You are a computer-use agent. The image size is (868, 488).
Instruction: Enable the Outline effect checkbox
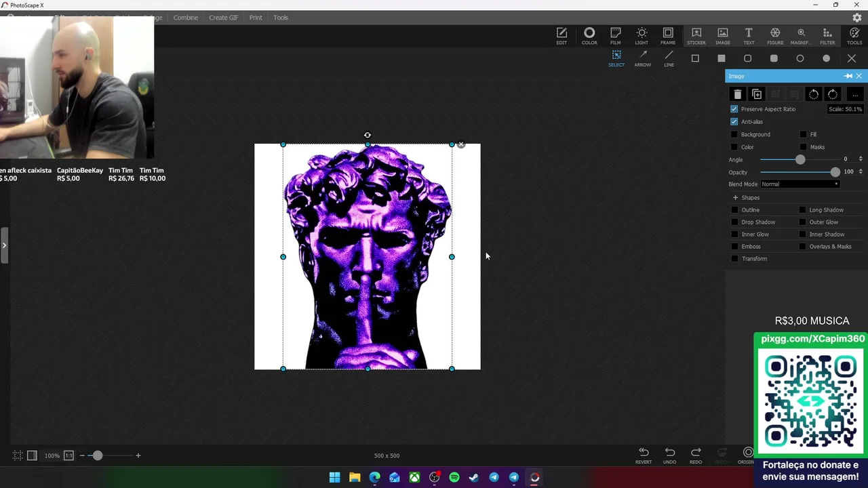[x=734, y=210]
